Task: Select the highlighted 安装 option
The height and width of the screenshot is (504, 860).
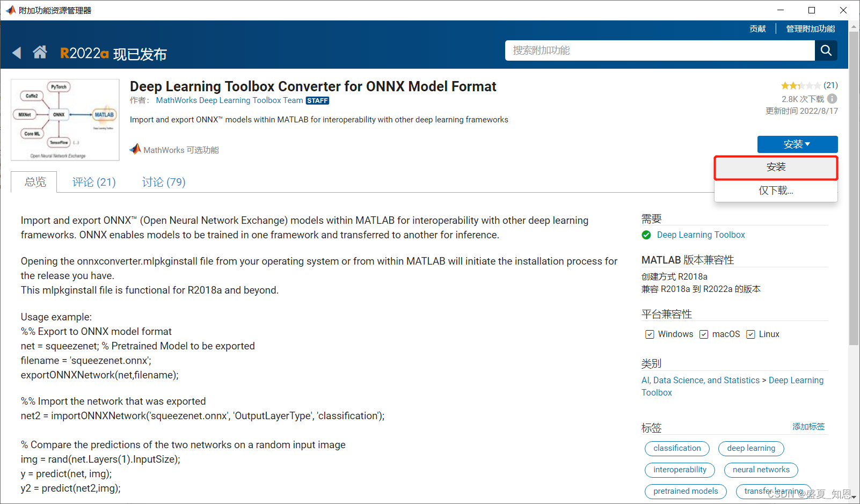Action: tap(776, 167)
